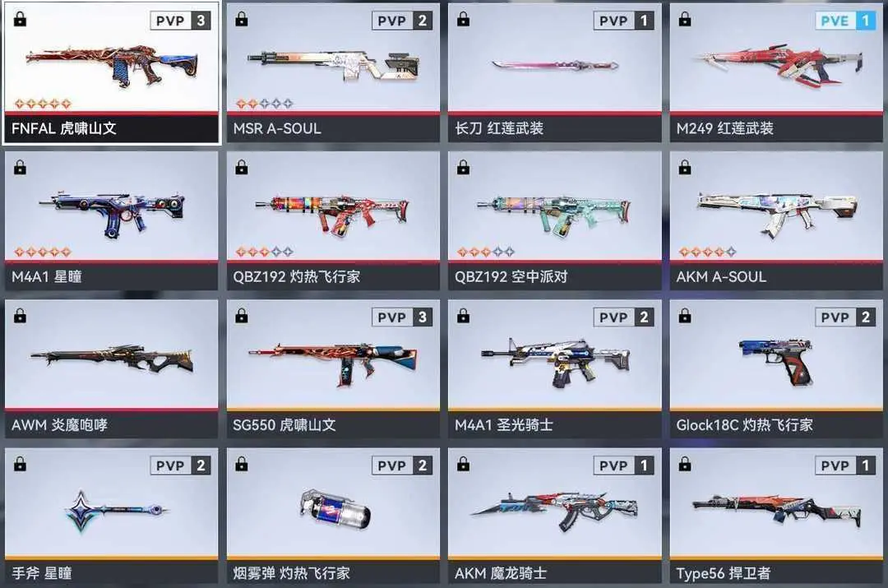This screenshot has height=588, width=888.
Task: Click the lock icon on MSR A-SOUL card
Action: 242,19
